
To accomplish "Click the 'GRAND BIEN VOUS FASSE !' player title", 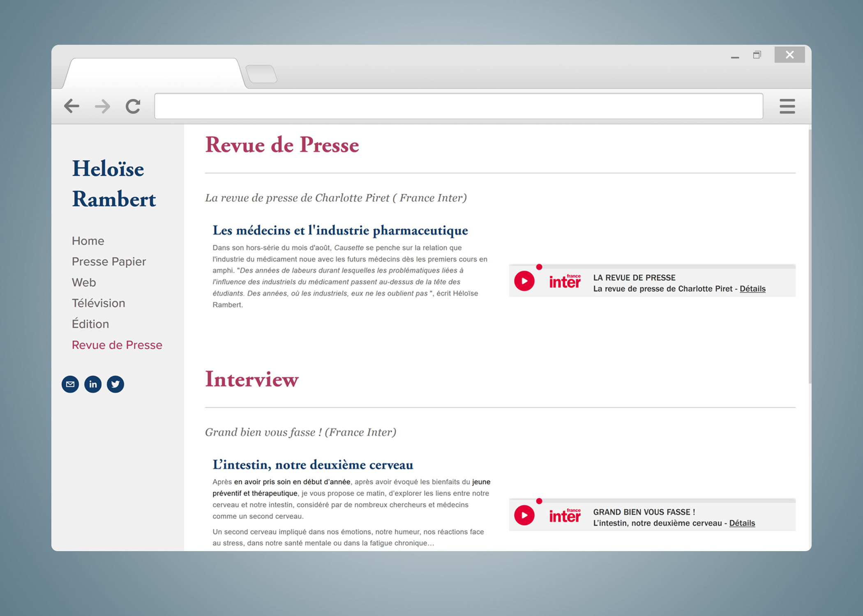I will coord(644,512).
